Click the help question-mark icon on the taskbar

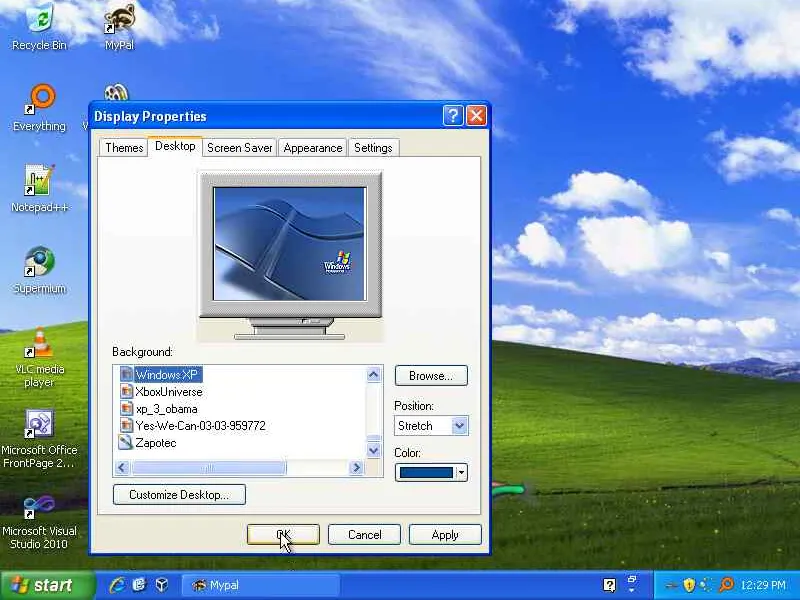609,585
